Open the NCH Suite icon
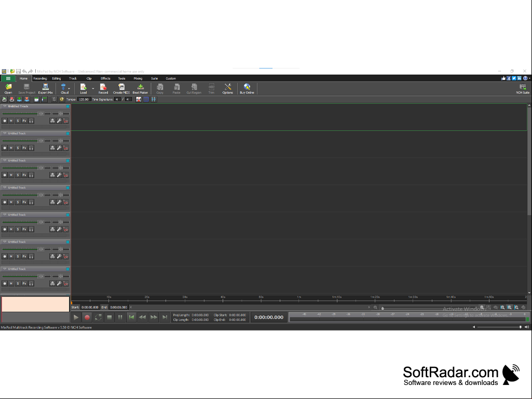 coord(523,89)
